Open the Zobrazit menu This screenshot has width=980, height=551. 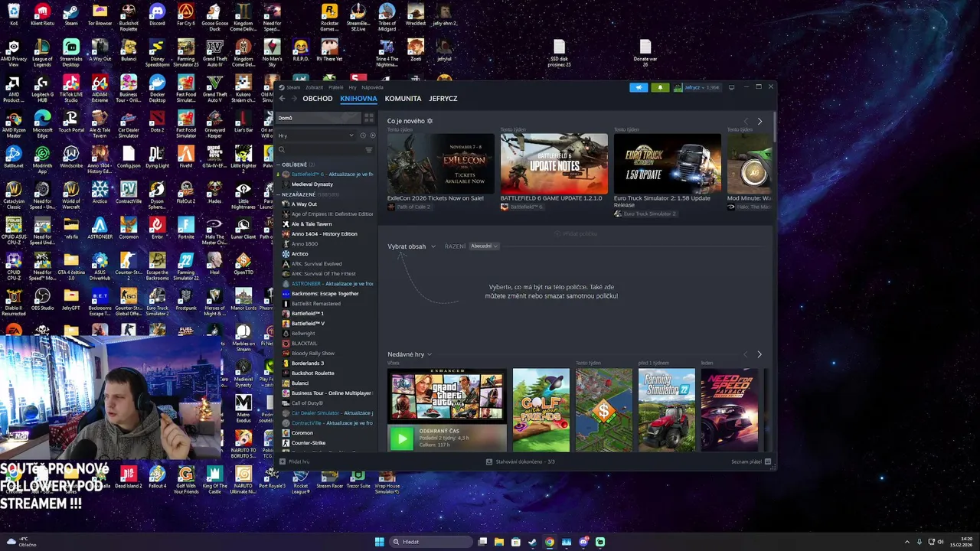314,87
